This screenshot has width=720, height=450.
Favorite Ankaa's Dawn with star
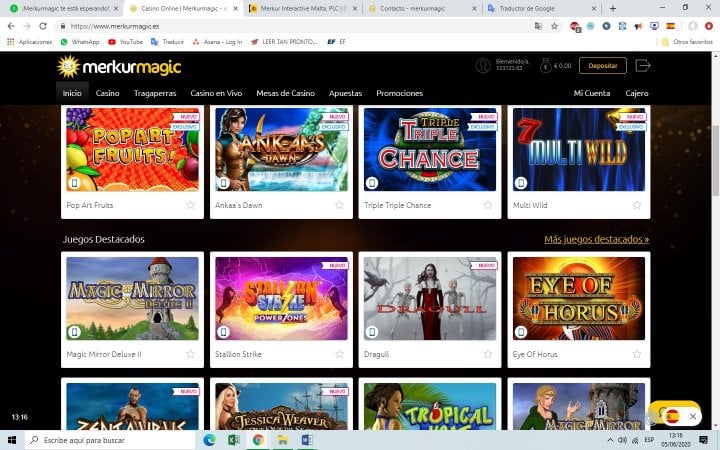[339, 205]
